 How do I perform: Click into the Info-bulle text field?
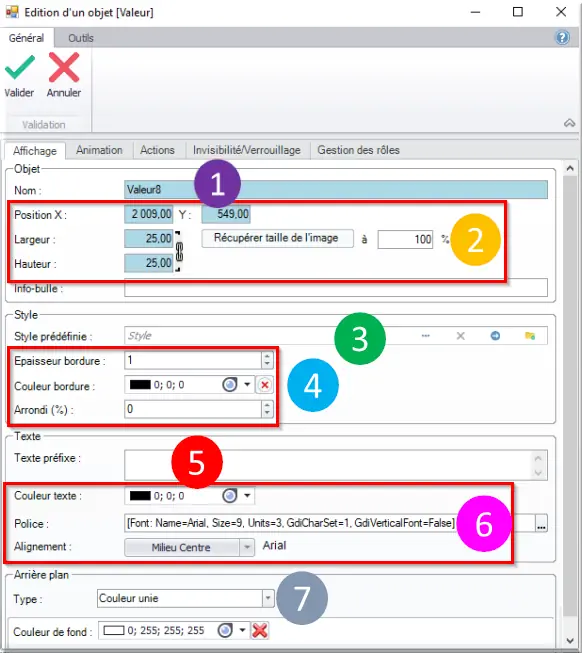click(x=336, y=288)
